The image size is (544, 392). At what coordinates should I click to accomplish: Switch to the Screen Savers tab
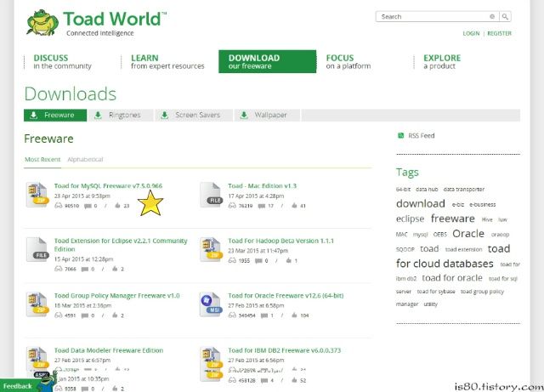(x=194, y=115)
